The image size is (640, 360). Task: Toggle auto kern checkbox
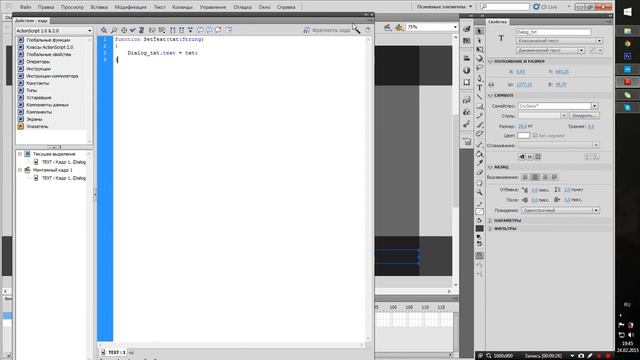(535, 136)
